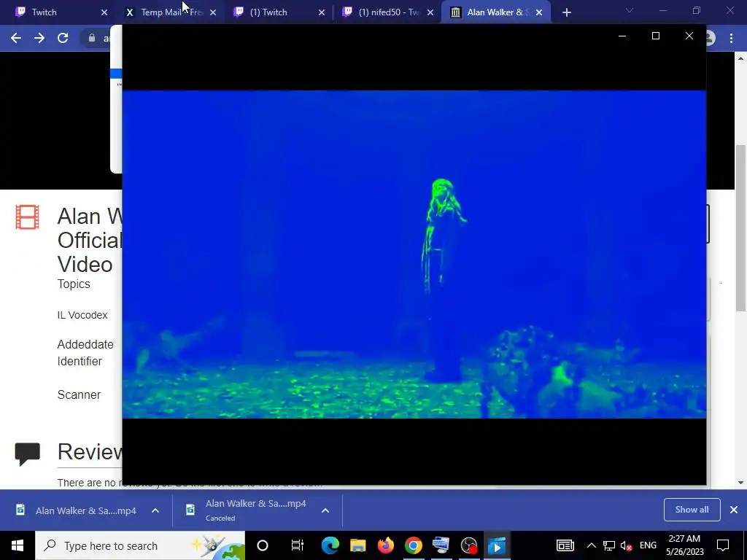Expand options for canceled mp4 download
The height and width of the screenshot is (560, 747).
(325, 510)
